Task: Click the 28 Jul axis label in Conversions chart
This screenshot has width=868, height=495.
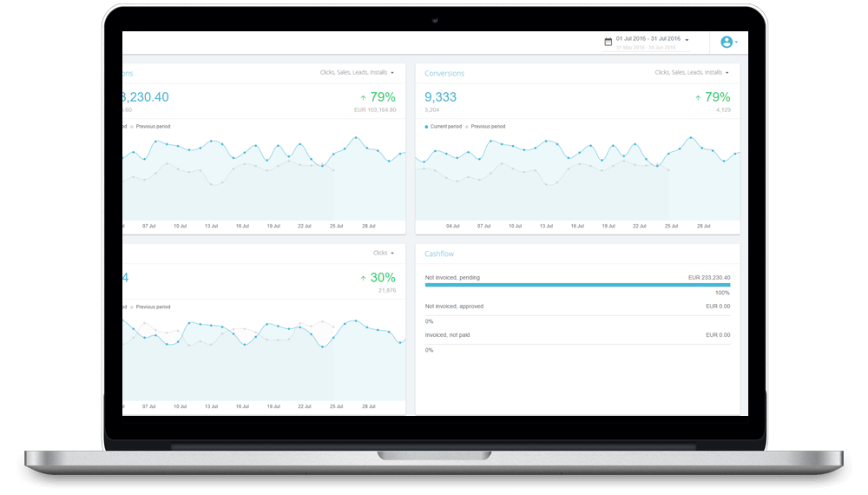Action: coord(703,227)
